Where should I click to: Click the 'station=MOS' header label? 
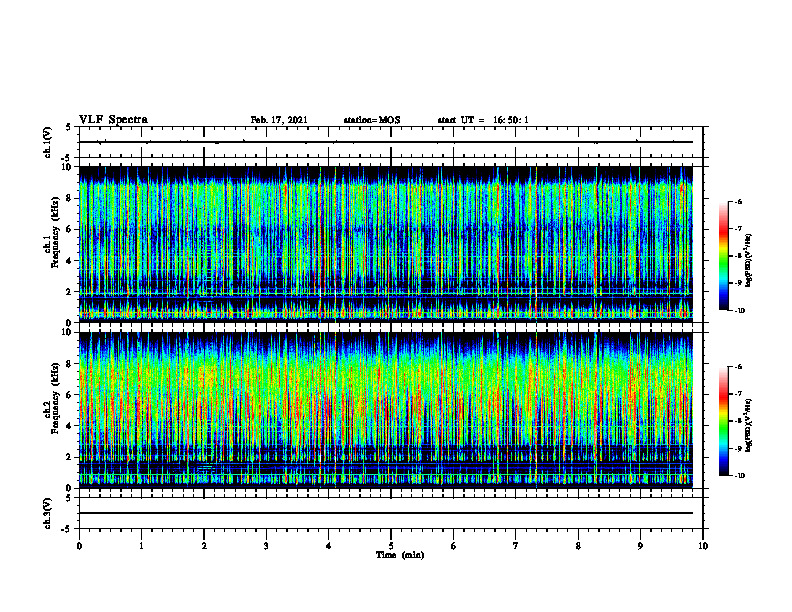[x=372, y=120]
